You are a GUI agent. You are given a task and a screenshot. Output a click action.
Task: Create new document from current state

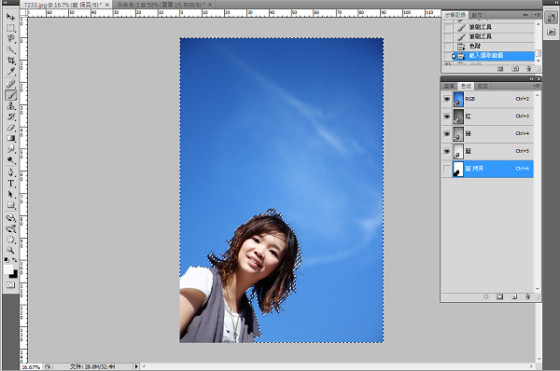click(x=500, y=69)
